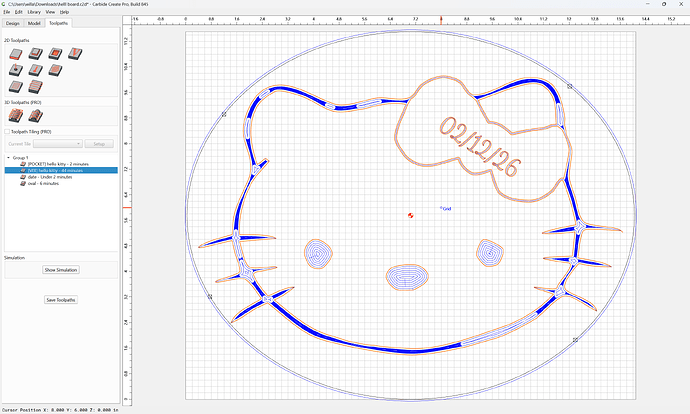The height and width of the screenshot is (414, 690).
Task: Select the Contour toolpath icon with red edge
Action: (16, 54)
